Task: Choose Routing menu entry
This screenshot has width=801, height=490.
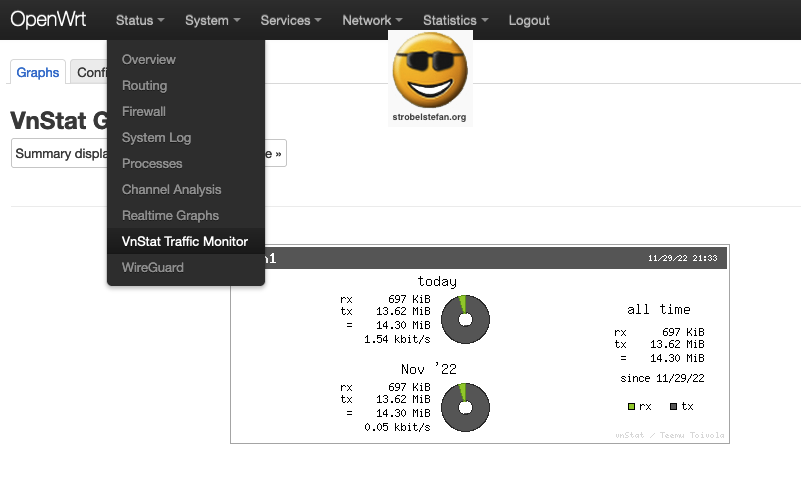Action: 186,86
